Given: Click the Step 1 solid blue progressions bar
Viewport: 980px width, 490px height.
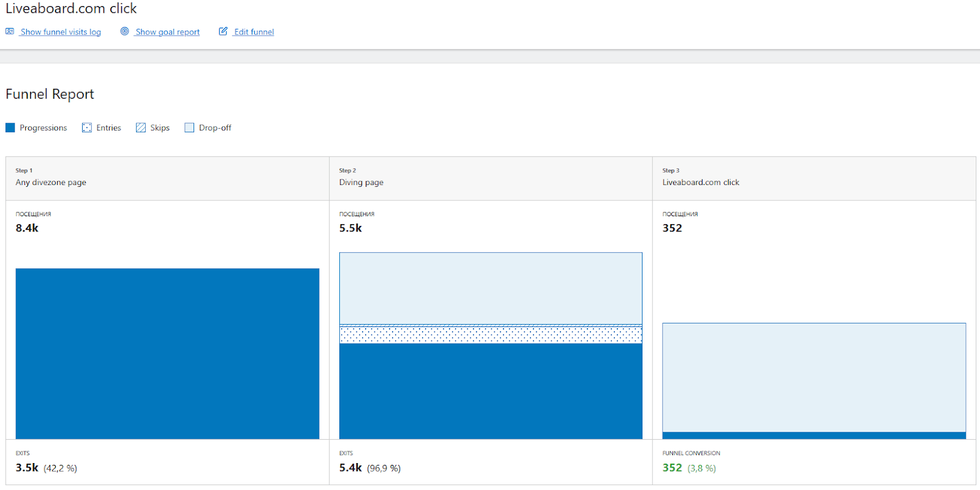Looking at the screenshot, I should coord(167,353).
